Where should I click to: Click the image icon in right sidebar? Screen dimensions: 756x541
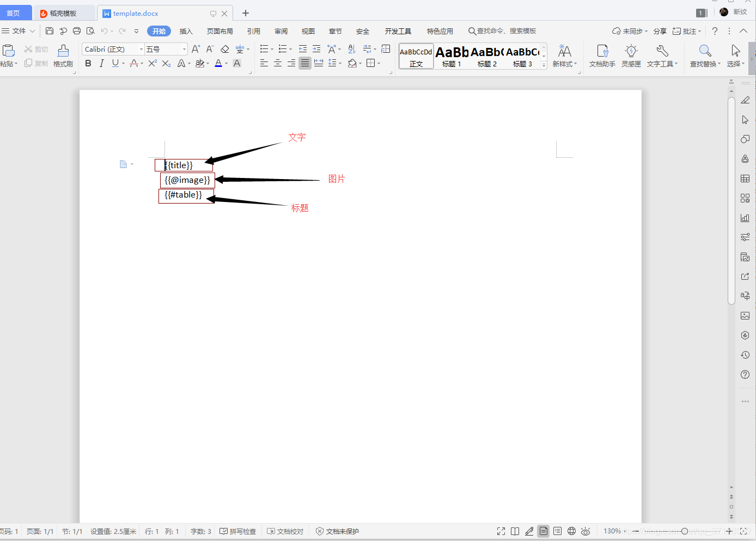(745, 316)
